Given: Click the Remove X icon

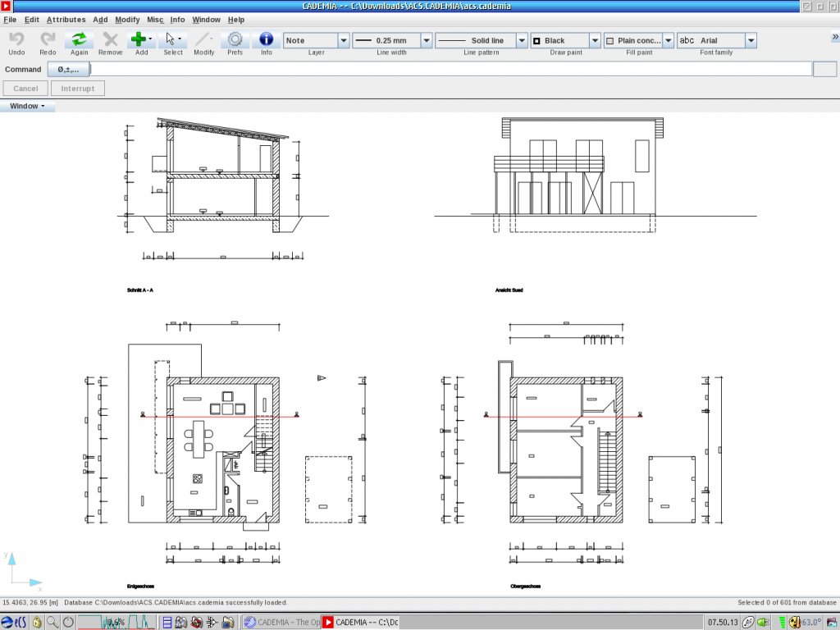Looking at the screenshot, I should click(x=110, y=39).
